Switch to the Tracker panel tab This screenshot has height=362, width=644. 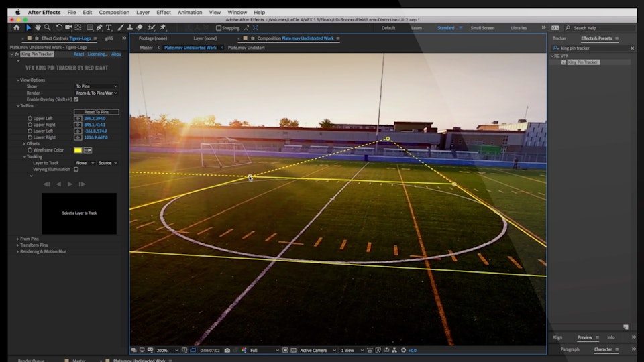(x=559, y=38)
